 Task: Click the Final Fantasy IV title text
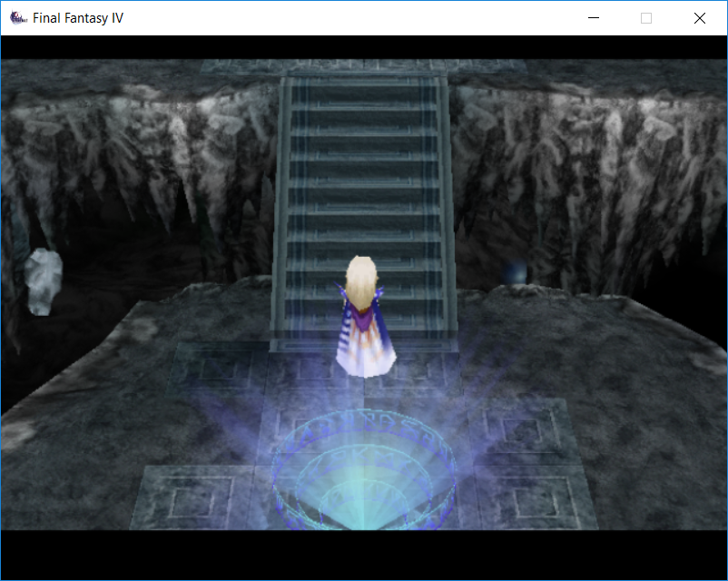(x=78, y=17)
